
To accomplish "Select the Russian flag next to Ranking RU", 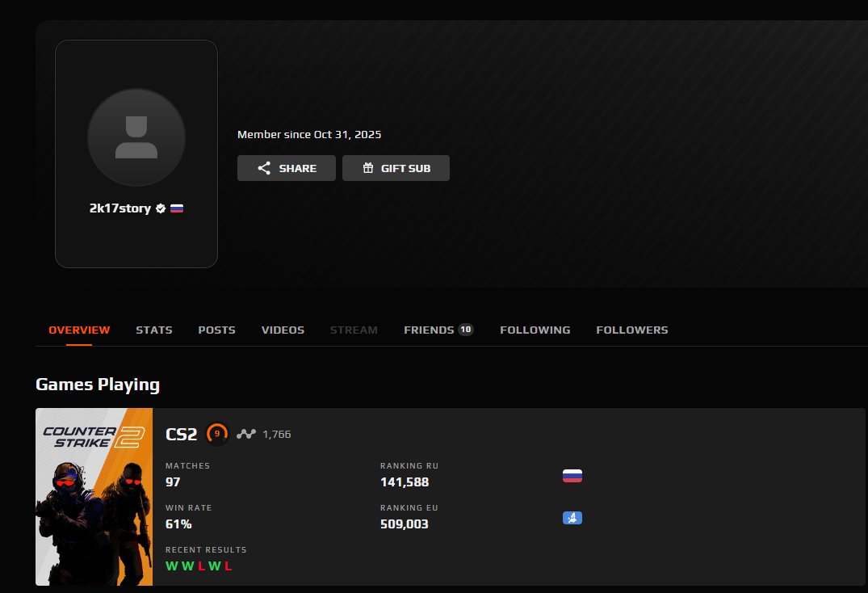I will click(572, 475).
